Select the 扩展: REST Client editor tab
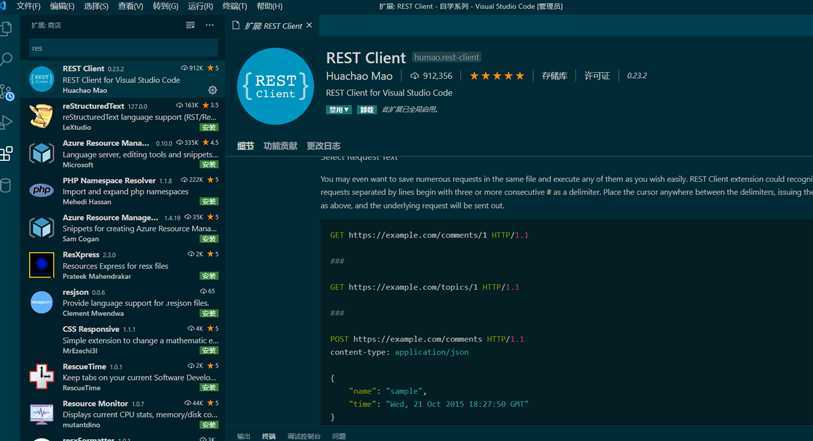813x441 pixels. (x=272, y=25)
